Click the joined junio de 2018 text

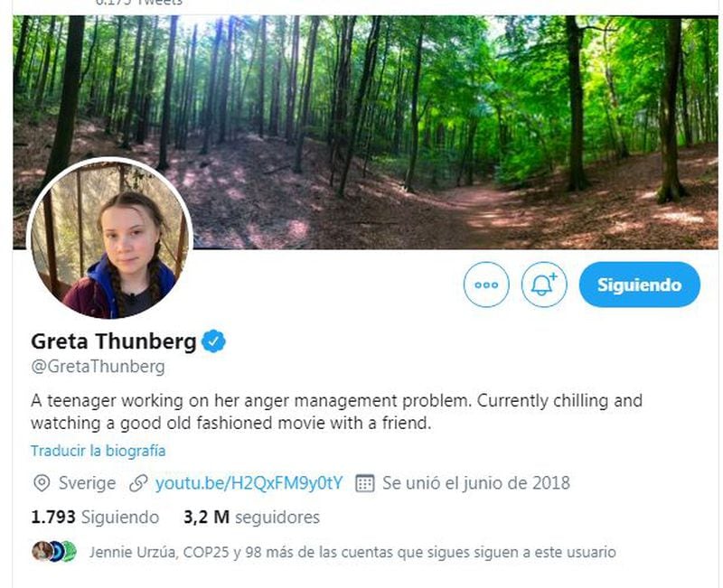[x=476, y=483]
